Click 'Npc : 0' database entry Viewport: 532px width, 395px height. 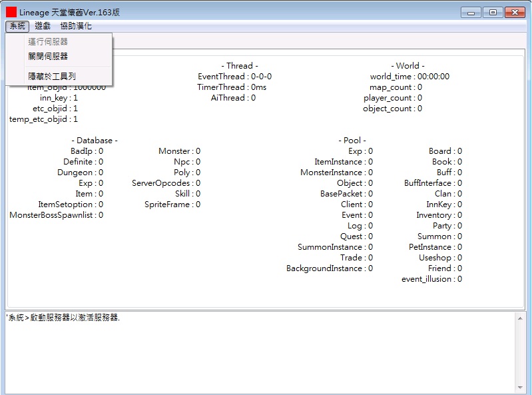tap(187, 161)
